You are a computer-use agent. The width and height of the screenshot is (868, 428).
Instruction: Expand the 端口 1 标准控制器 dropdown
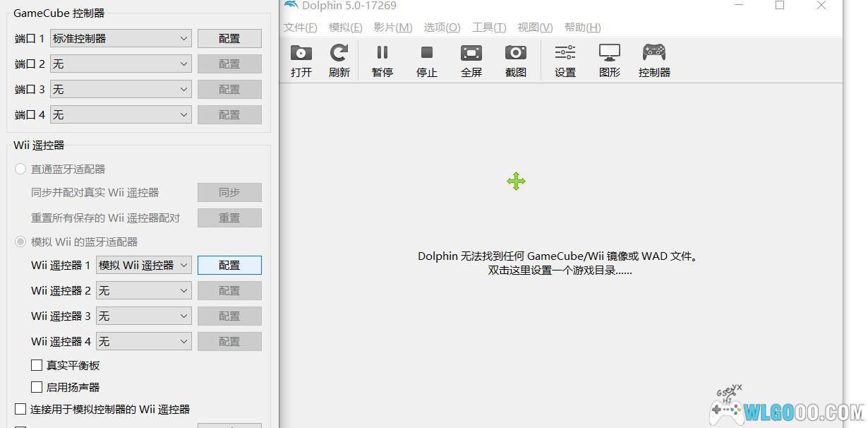[121, 39]
